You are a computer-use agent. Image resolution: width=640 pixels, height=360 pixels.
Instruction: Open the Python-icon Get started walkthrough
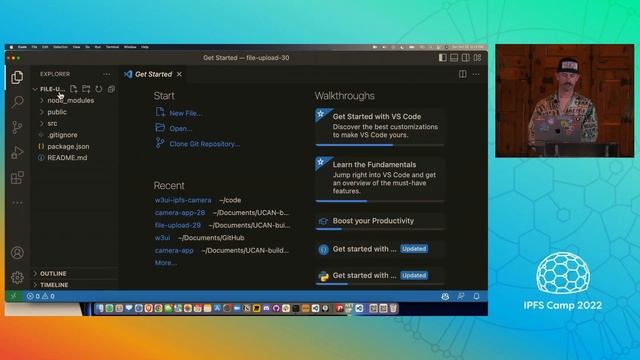380,276
